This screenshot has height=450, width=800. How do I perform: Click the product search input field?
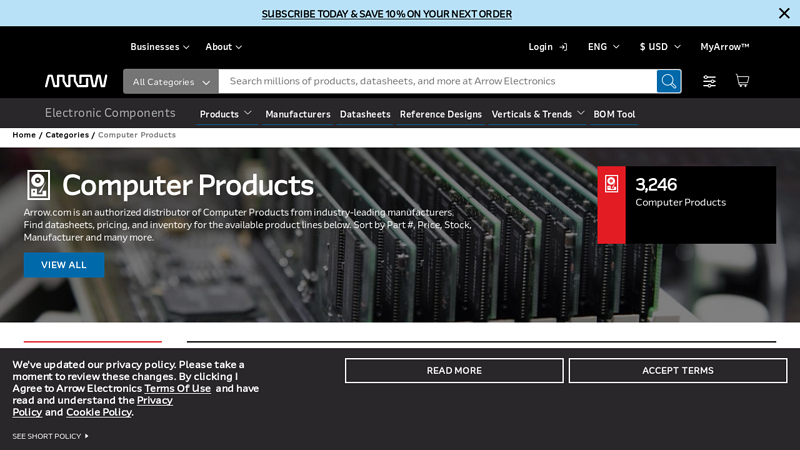[437, 81]
